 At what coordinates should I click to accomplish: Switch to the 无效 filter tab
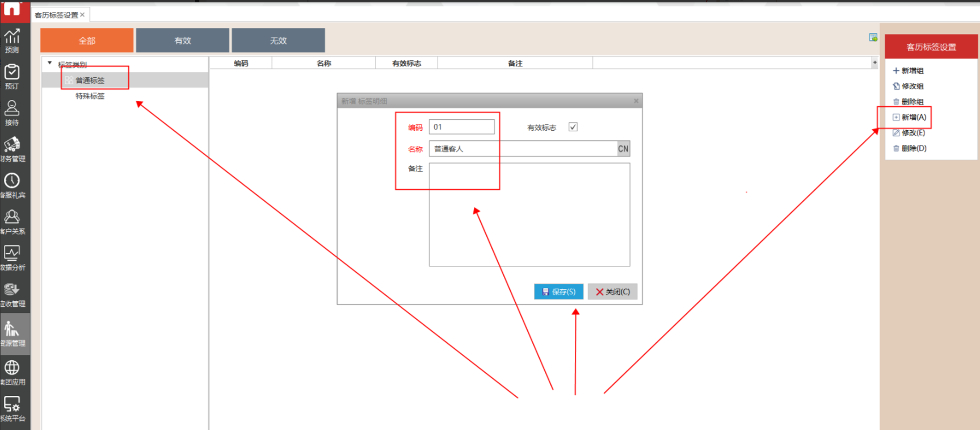point(278,40)
